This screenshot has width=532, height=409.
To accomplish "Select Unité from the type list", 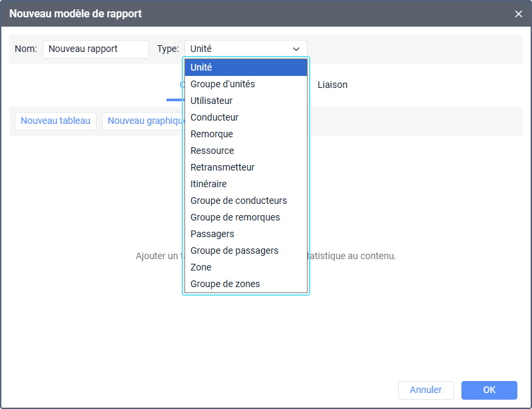I will [x=245, y=67].
